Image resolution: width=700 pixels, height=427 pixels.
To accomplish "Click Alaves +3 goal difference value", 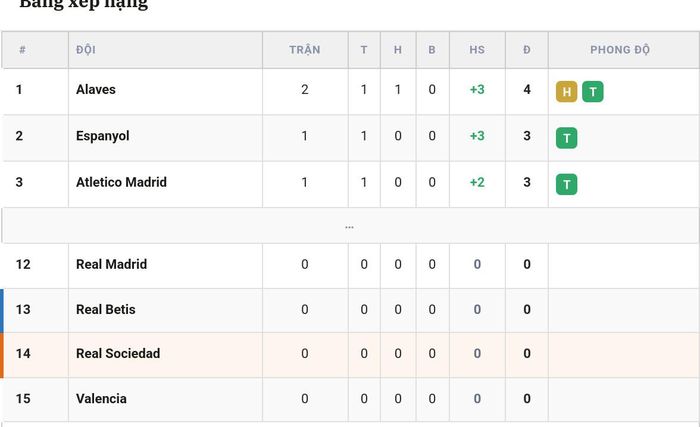I will (x=477, y=89).
